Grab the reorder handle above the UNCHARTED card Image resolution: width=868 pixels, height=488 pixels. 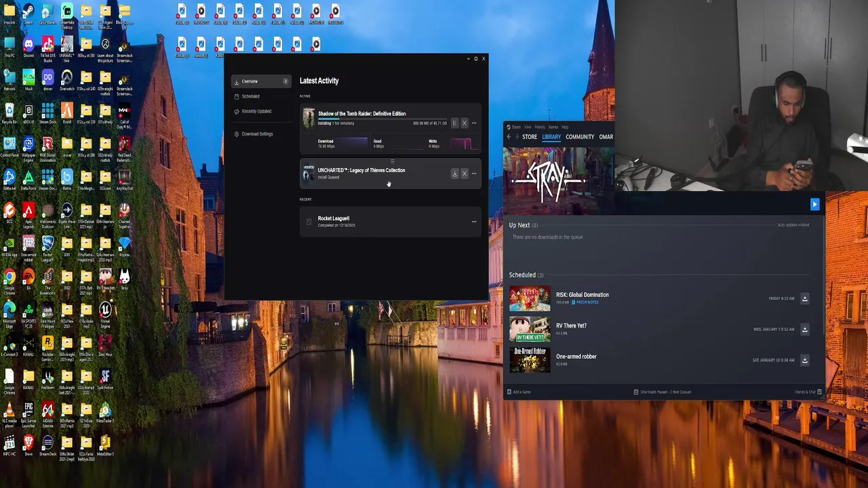point(392,162)
